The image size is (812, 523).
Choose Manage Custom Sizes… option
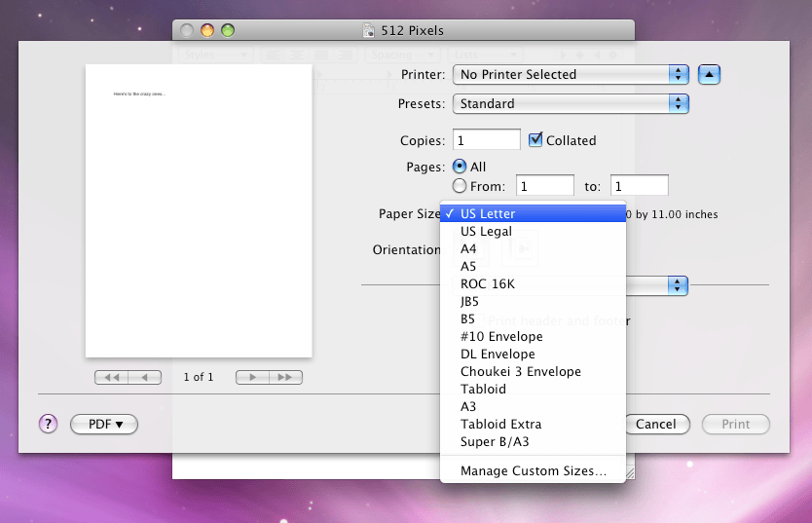[533, 470]
